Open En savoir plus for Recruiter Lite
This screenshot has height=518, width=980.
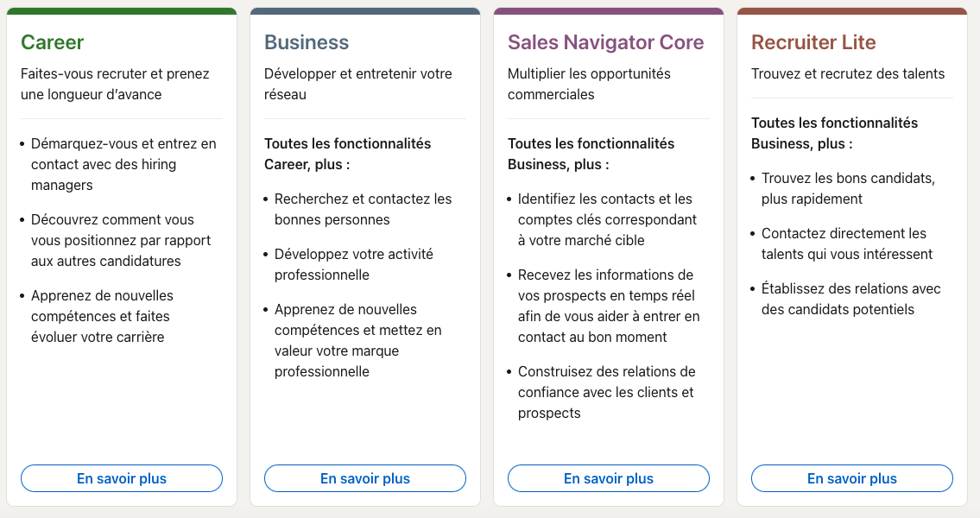pos(852,478)
